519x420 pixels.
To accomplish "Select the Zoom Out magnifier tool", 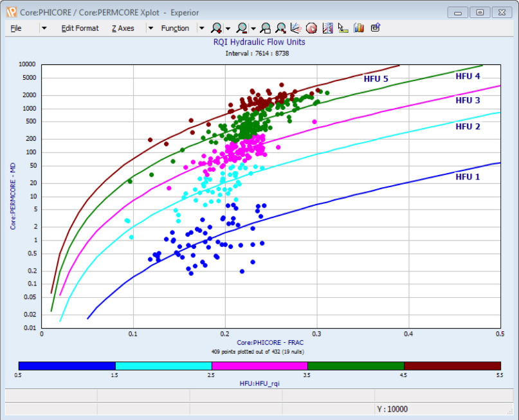I will point(241,28).
